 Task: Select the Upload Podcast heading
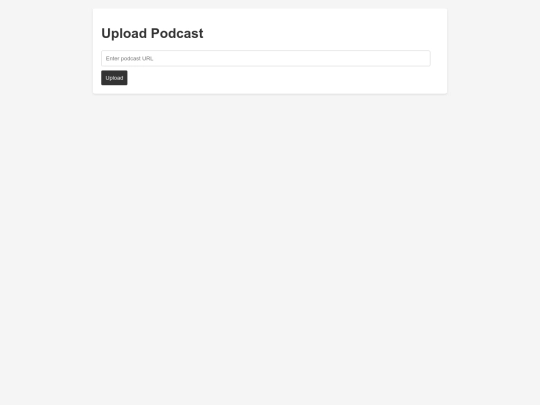click(152, 33)
